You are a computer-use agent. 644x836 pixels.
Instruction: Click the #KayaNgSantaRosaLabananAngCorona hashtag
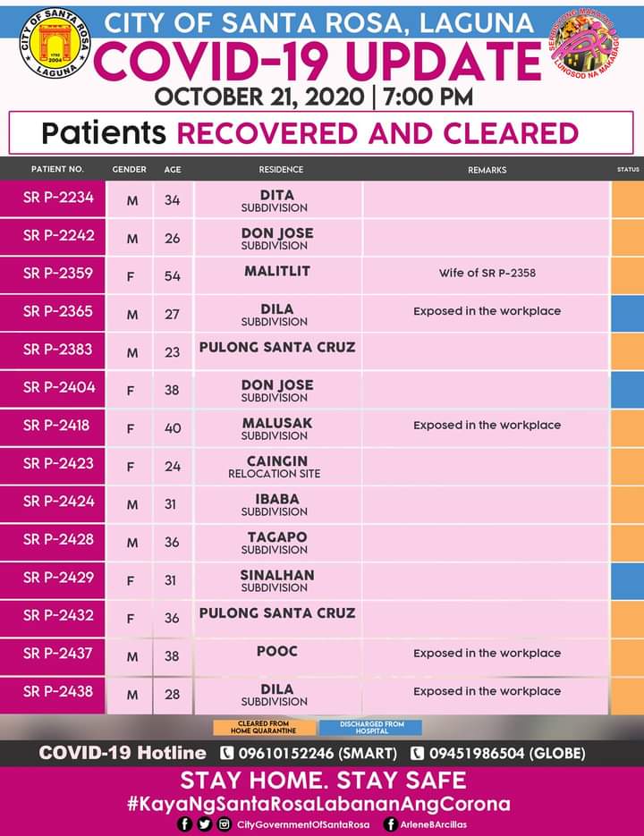pos(322,803)
